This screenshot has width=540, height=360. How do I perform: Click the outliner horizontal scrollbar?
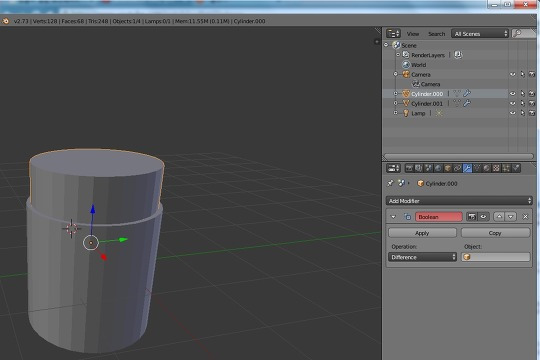click(x=458, y=156)
